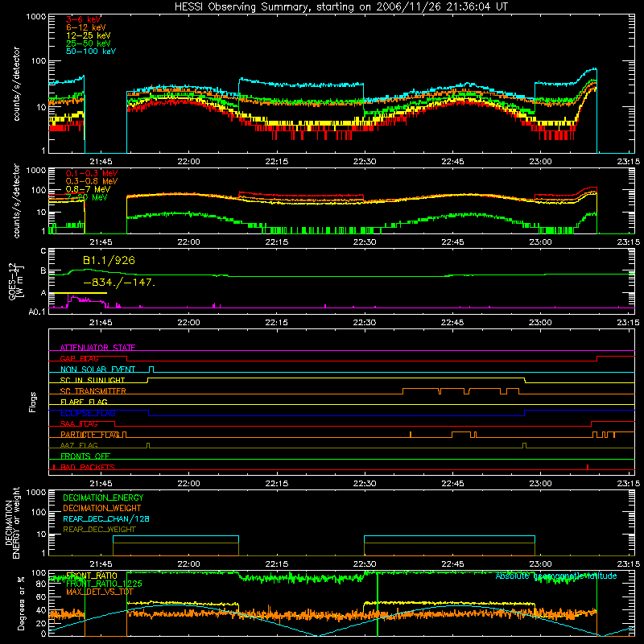Click the REAR_DEC_WEIGHT legend label

[99, 530]
